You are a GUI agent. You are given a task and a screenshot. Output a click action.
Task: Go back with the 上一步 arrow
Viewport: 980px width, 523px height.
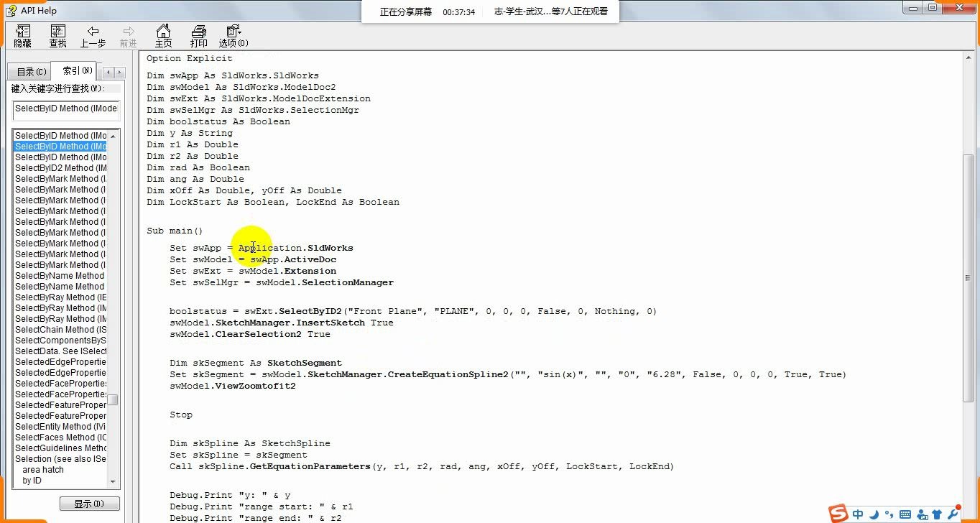(x=93, y=36)
